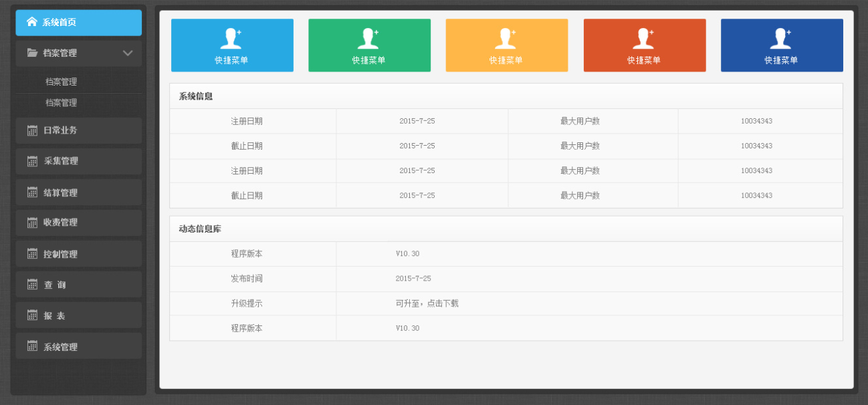Open the 采集管理 sidebar menu
The width and height of the screenshot is (868, 405).
79,161
